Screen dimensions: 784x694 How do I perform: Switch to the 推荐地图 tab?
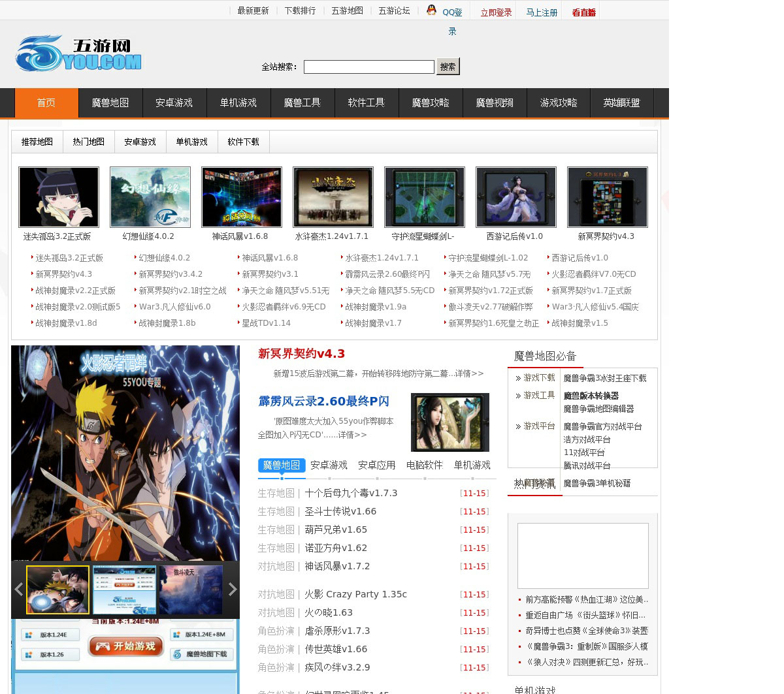click(x=37, y=142)
